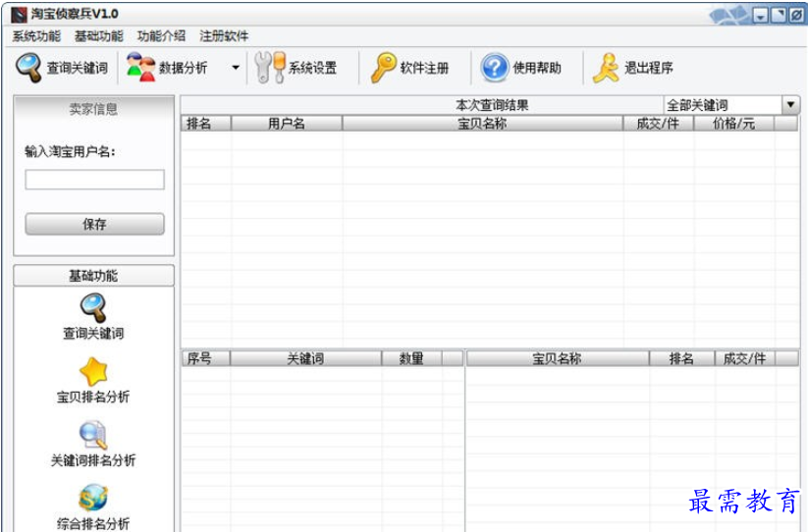
Task: Click the 软件注册 key icon
Action: point(384,68)
